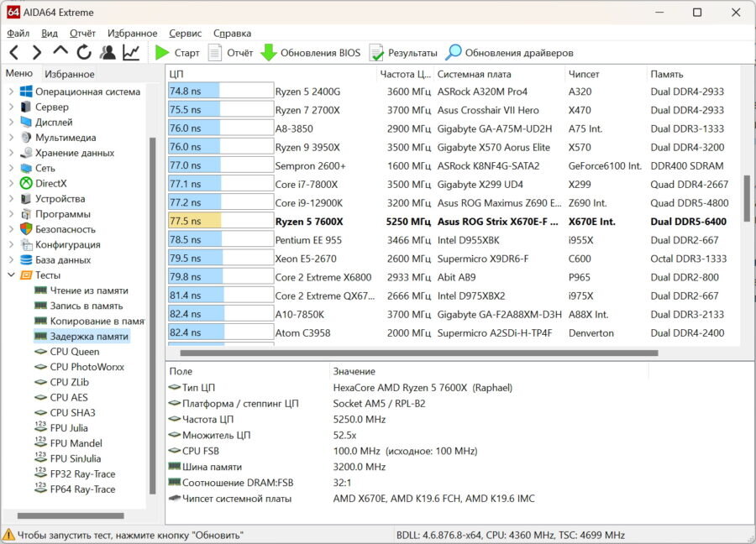Click the 74.8 ns Ryzen 5 2400G bar
Viewport: 756px width, 544px height.
(x=221, y=91)
